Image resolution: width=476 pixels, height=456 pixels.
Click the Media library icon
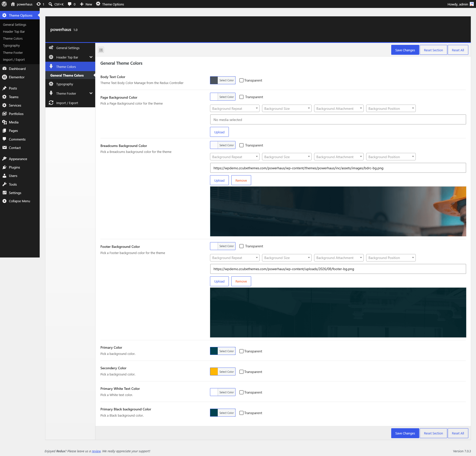tap(4, 122)
